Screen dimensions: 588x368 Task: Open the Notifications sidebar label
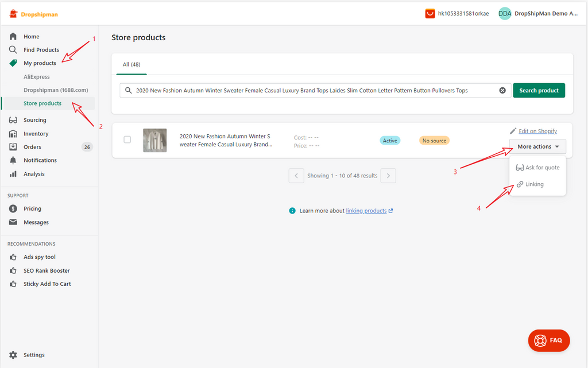[x=40, y=160]
